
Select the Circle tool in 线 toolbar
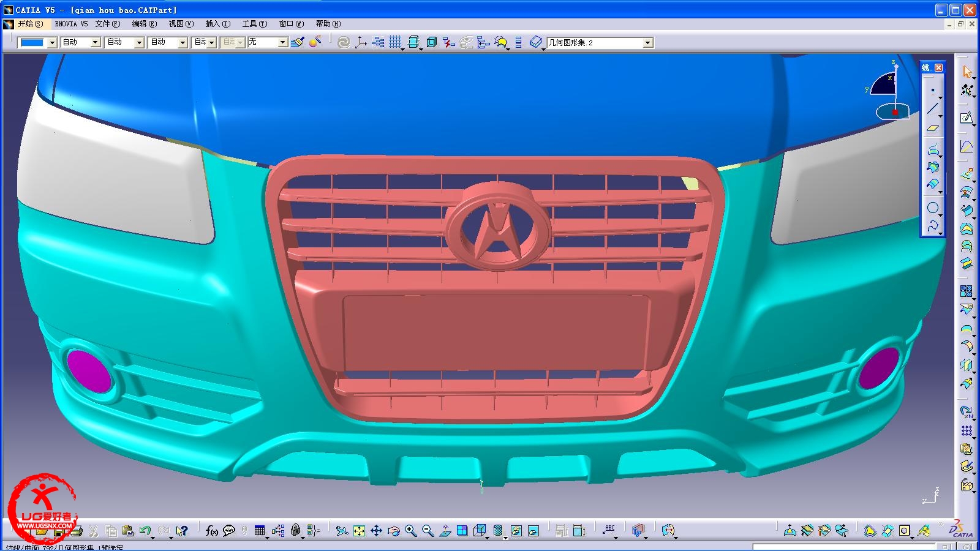(933, 208)
